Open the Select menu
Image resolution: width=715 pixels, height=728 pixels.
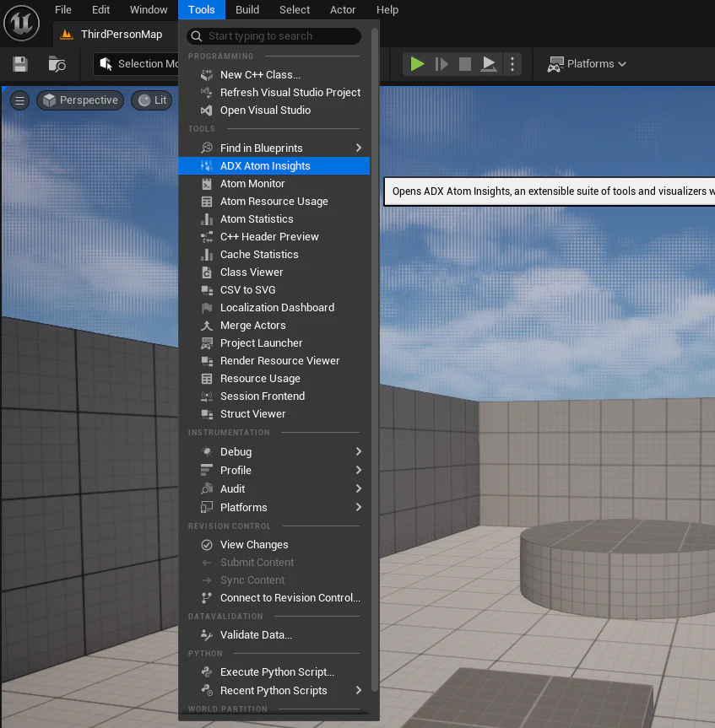(x=295, y=10)
